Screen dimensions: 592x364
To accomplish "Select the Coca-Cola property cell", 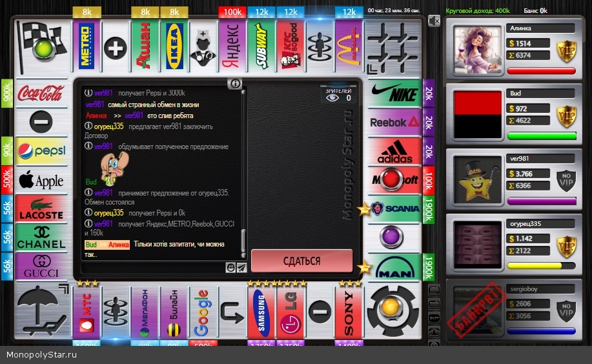I will (x=41, y=93).
